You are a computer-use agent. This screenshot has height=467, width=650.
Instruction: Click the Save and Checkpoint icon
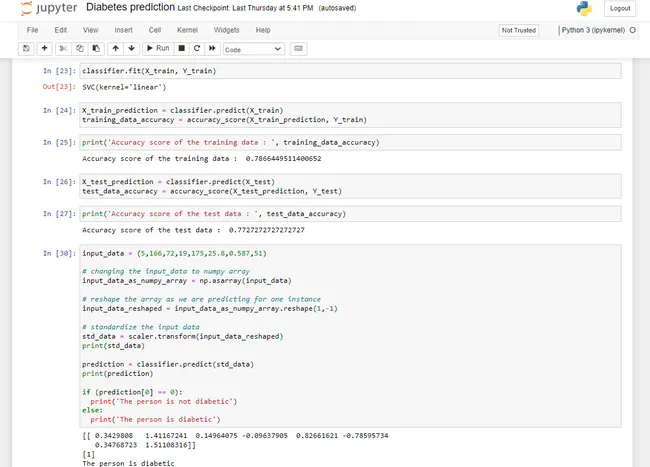[x=26, y=48]
